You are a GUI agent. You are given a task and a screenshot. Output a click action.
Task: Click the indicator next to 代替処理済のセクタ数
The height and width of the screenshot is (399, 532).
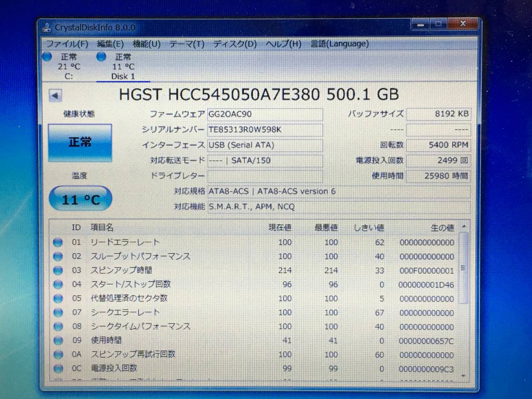58,298
